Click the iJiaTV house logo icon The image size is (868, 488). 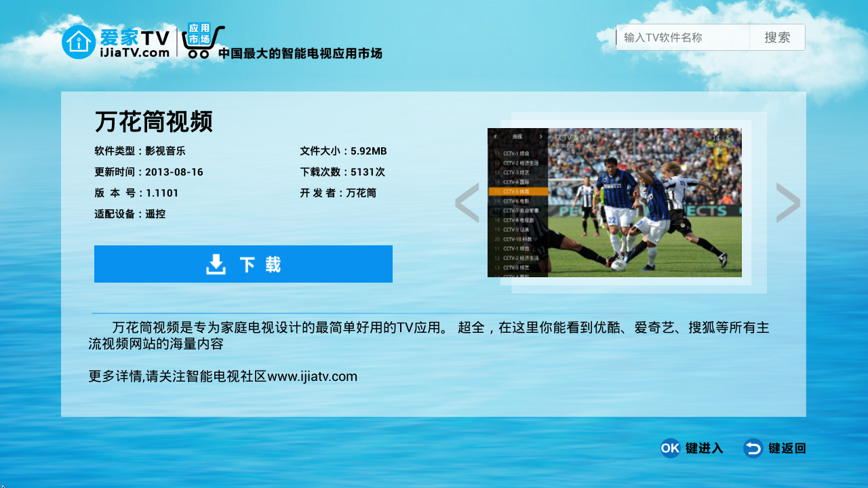79,42
